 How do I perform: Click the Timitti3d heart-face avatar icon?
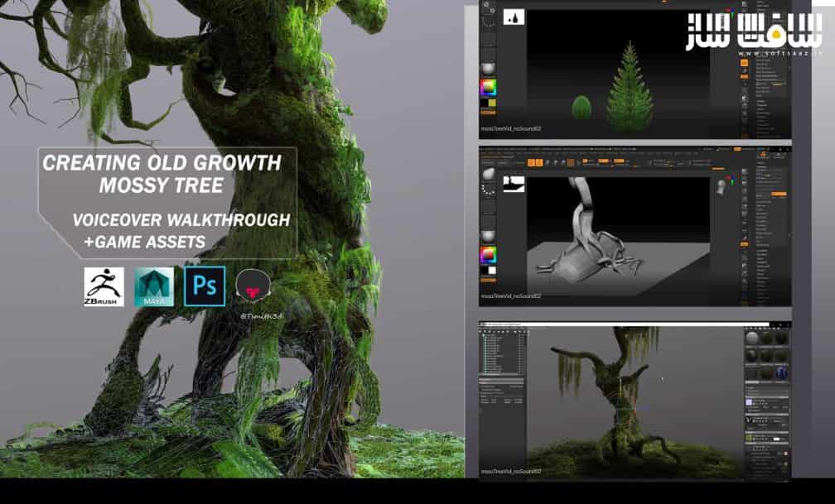[253, 287]
